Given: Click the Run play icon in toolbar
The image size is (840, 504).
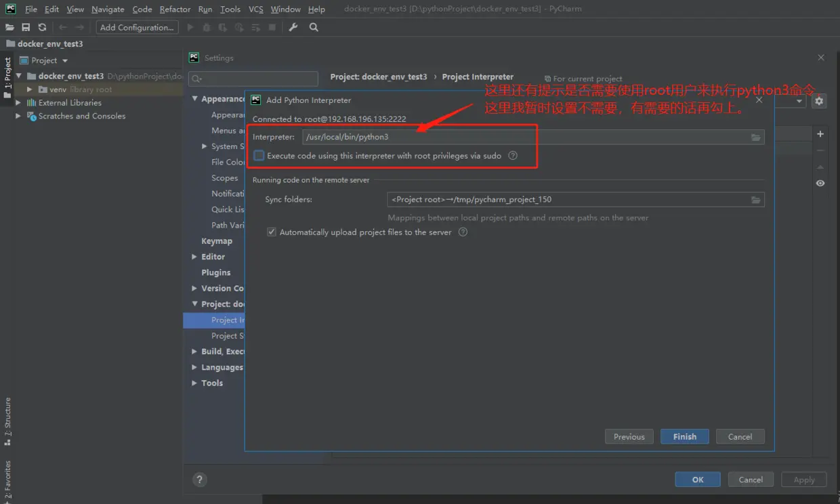Looking at the screenshot, I should 190,27.
